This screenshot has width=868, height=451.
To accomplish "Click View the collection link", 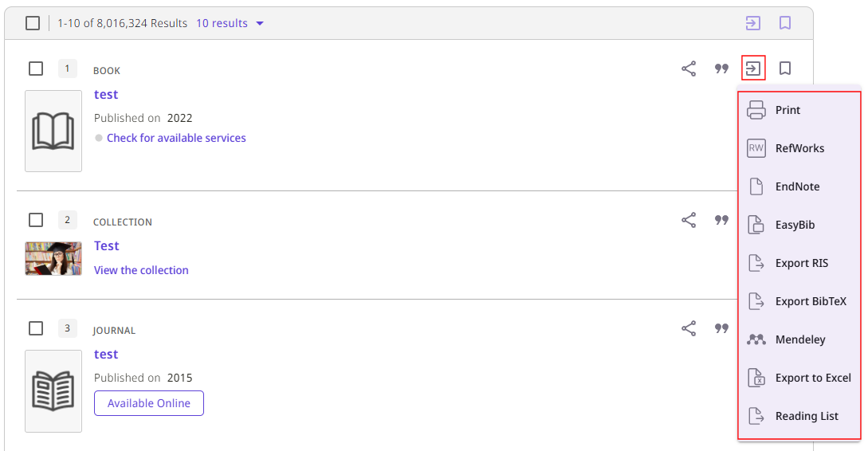I will point(141,270).
